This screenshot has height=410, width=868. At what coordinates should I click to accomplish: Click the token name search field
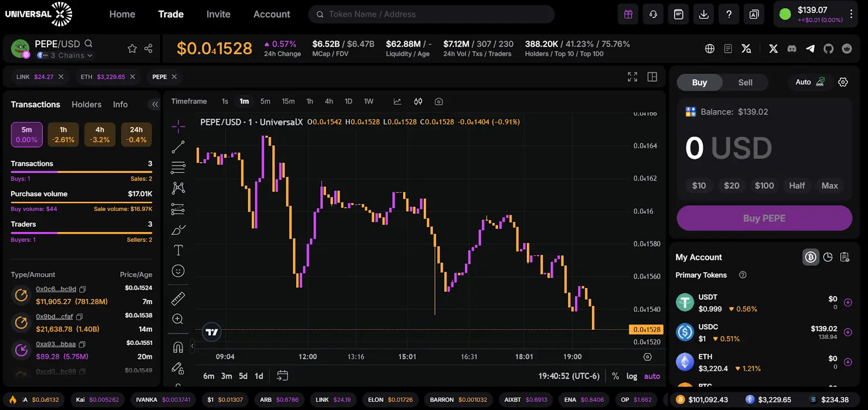431,15
